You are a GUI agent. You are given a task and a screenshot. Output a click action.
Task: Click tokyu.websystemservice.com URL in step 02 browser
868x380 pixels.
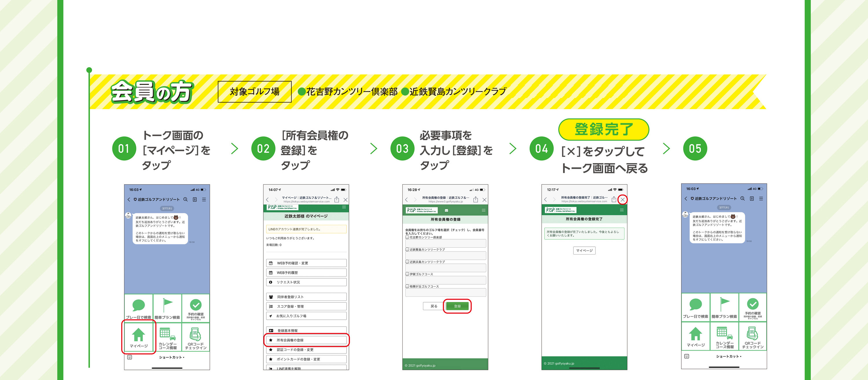click(x=307, y=202)
